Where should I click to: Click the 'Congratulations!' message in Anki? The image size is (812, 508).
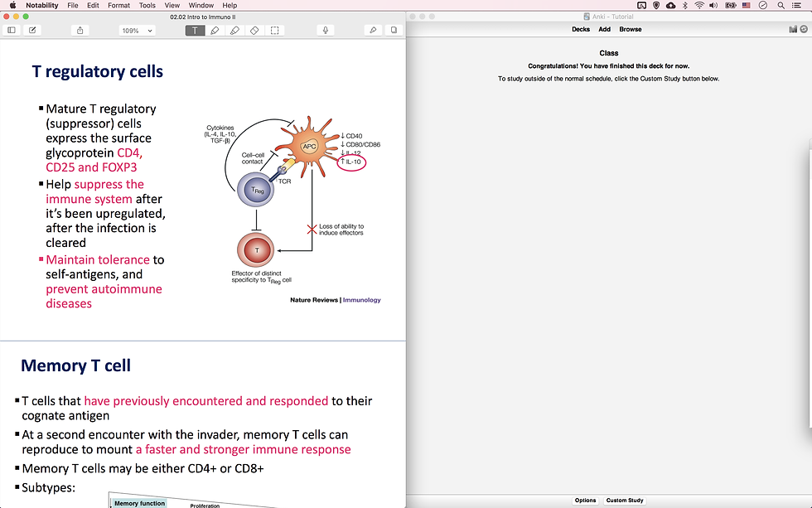coord(608,65)
